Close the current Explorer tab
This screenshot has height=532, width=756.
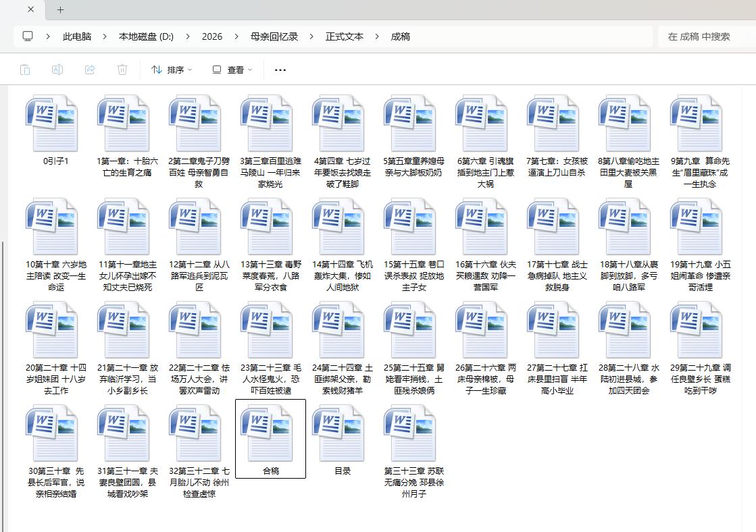coord(31,9)
